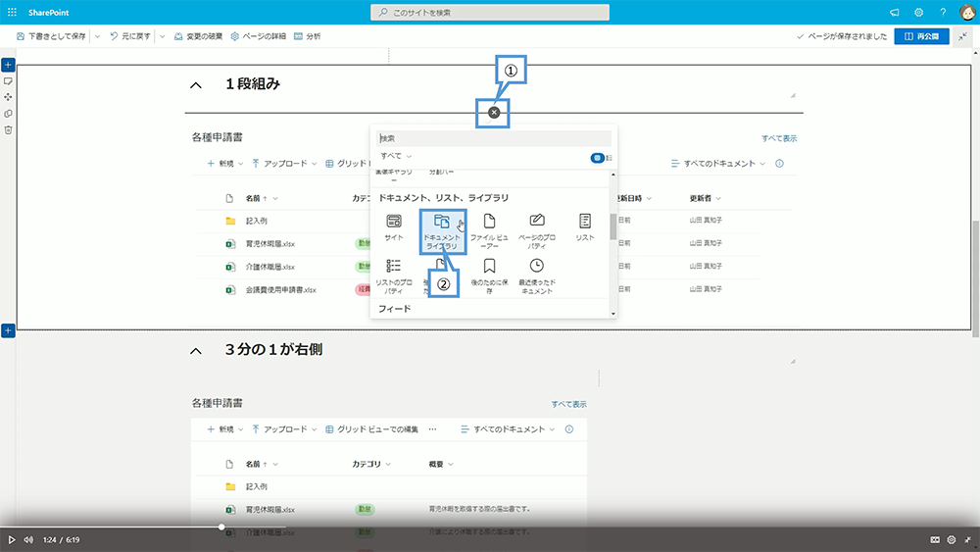Screen dimensions: 980x552
Task: Click the page vertical scrollbar thumb
Action: pyautogui.click(x=975, y=278)
